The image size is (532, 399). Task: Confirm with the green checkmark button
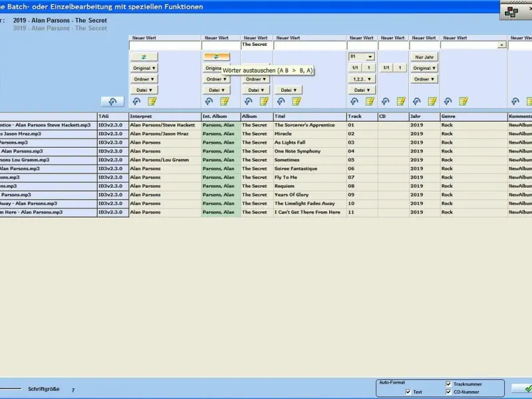pos(522,388)
